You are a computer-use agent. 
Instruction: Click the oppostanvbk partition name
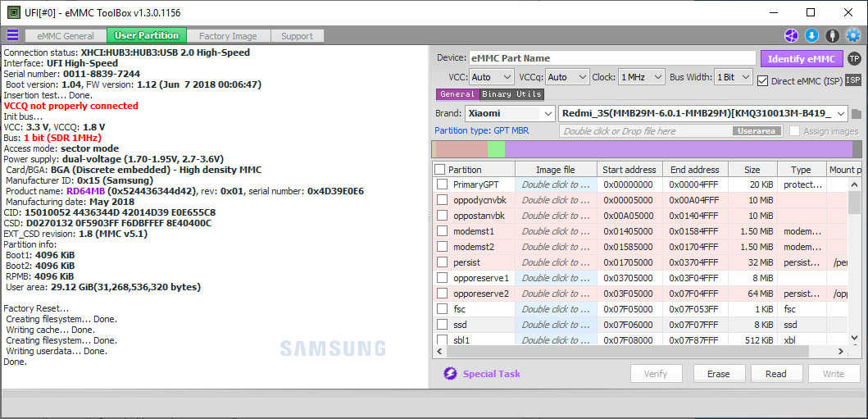(479, 216)
